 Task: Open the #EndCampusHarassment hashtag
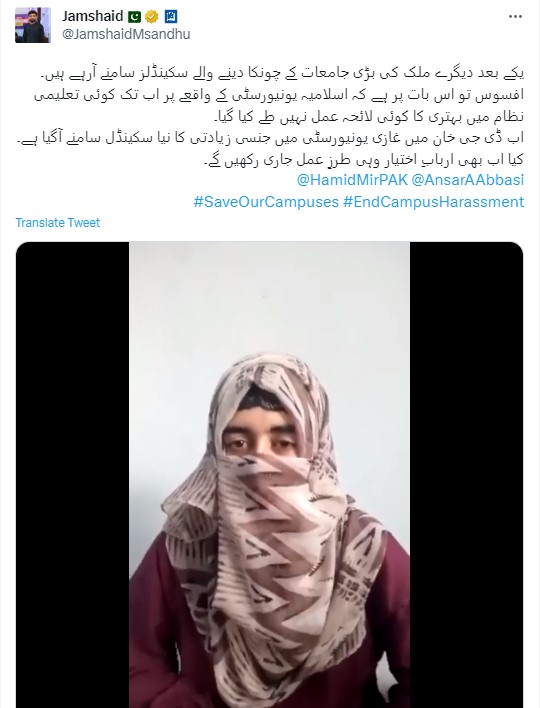433,201
